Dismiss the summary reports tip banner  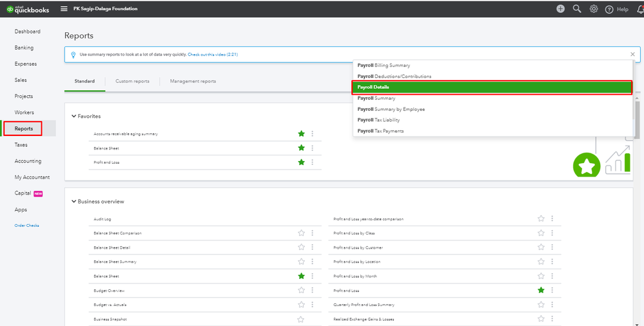[632, 55]
